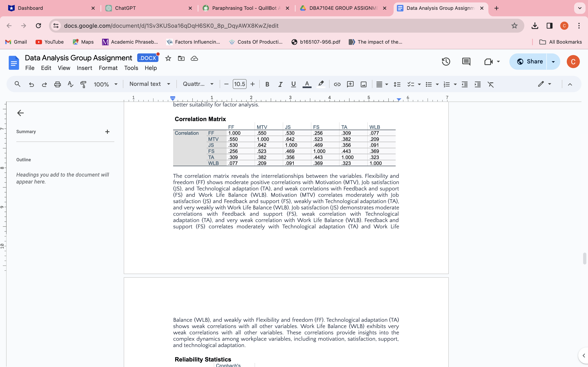Print the document

coord(57,84)
